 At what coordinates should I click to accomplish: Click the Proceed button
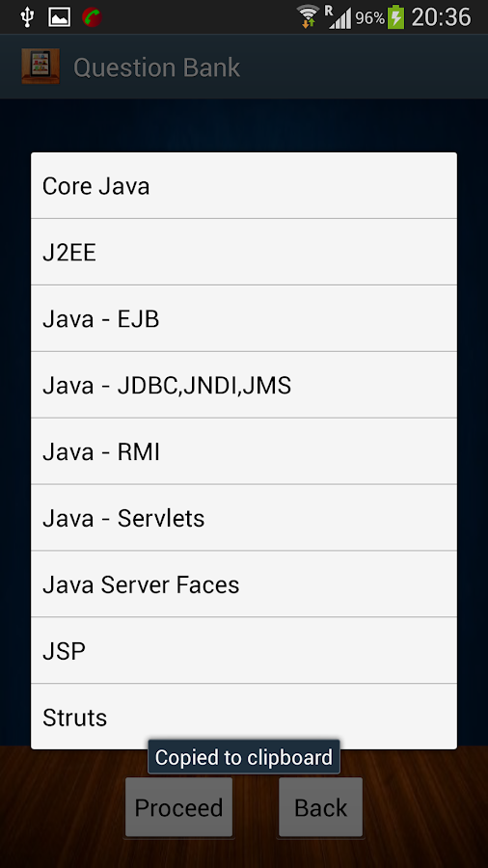[x=178, y=807]
